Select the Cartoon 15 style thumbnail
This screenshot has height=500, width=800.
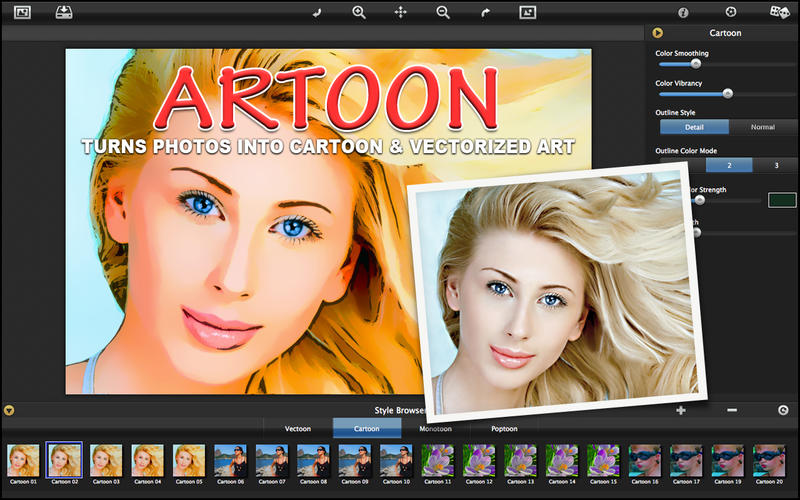pos(604,461)
